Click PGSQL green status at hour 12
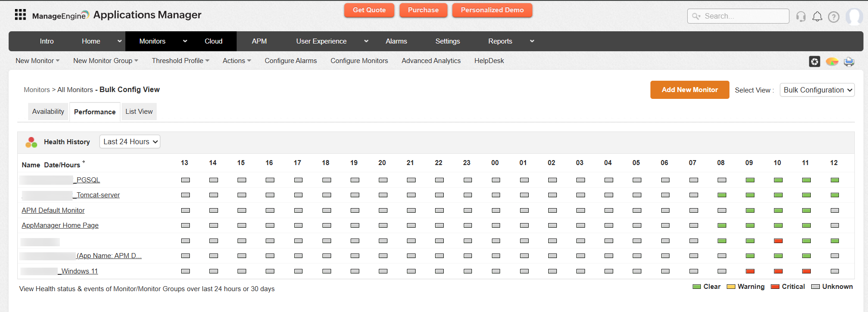The height and width of the screenshot is (312, 868). (834, 180)
